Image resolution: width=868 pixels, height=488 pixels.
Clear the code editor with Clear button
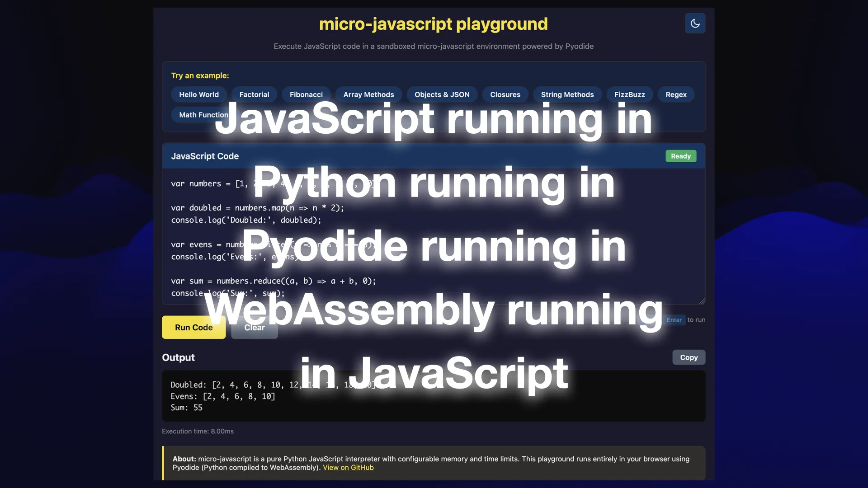255,327
